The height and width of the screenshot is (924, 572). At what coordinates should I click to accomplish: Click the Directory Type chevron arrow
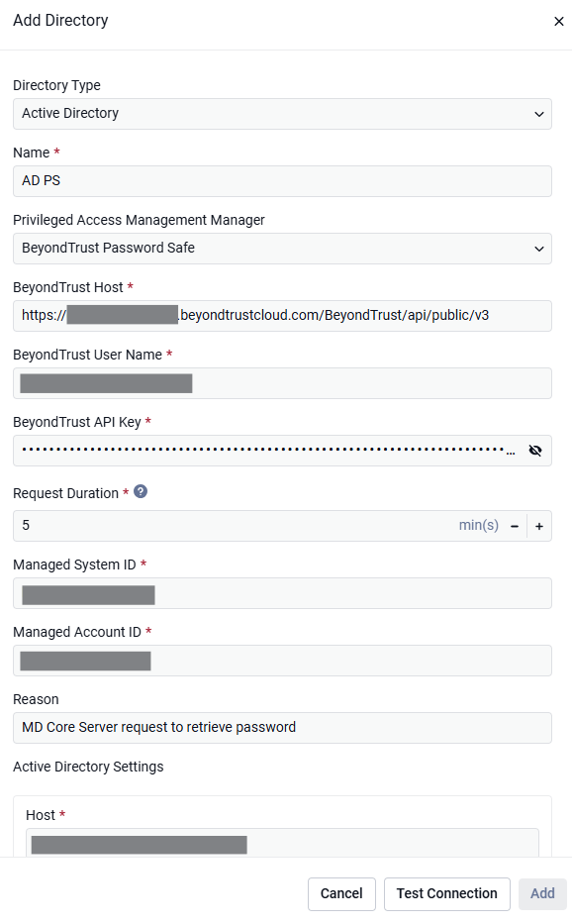click(x=539, y=114)
